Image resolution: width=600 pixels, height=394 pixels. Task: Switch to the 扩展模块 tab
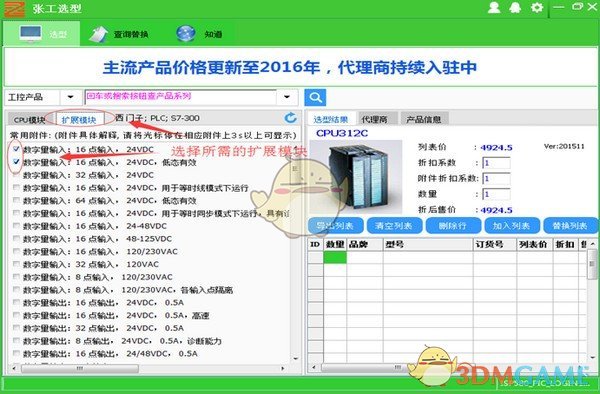[79, 120]
